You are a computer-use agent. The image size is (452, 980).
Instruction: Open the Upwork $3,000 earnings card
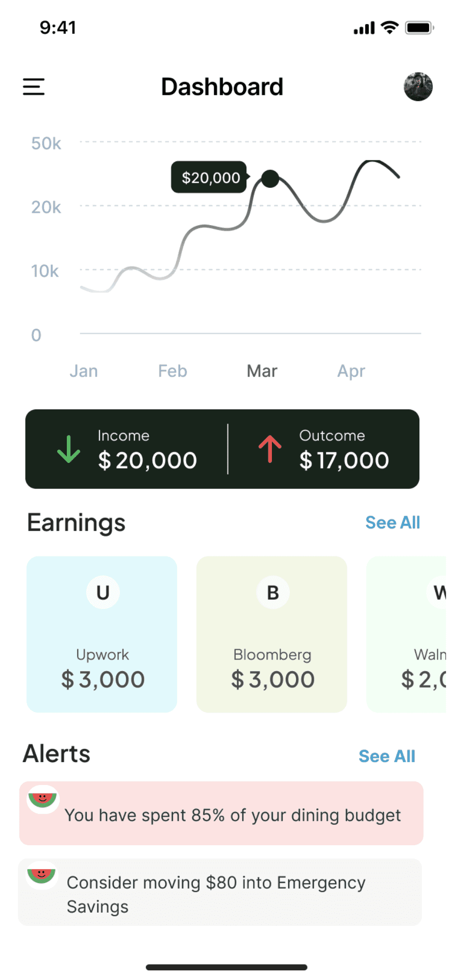coord(102,634)
